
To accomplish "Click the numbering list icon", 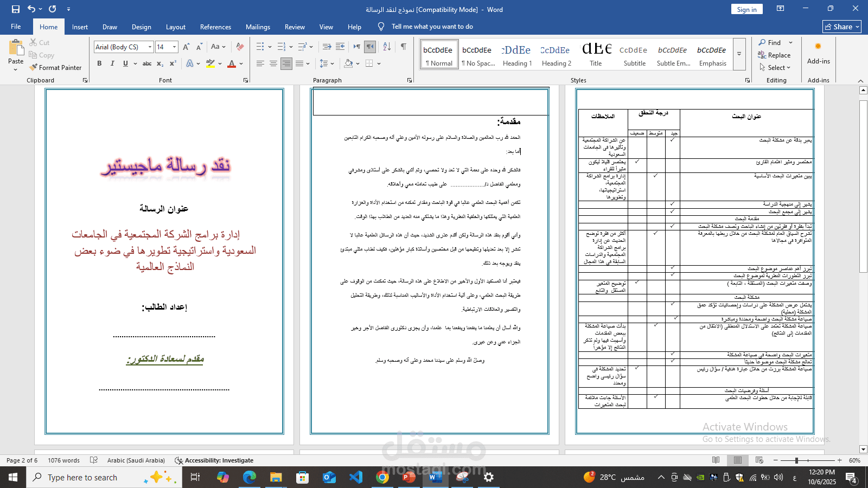I will (x=281, y=47).
